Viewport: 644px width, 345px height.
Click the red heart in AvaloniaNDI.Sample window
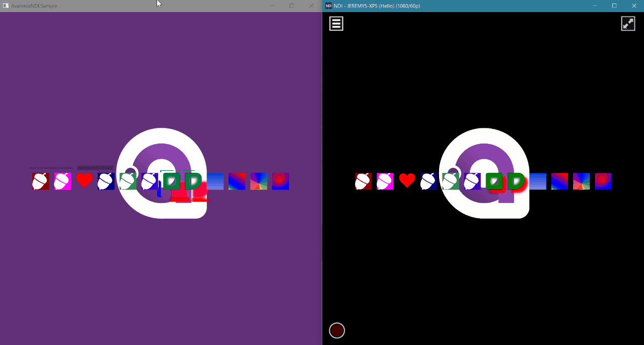pyautogui.click(x=85, y=181)
